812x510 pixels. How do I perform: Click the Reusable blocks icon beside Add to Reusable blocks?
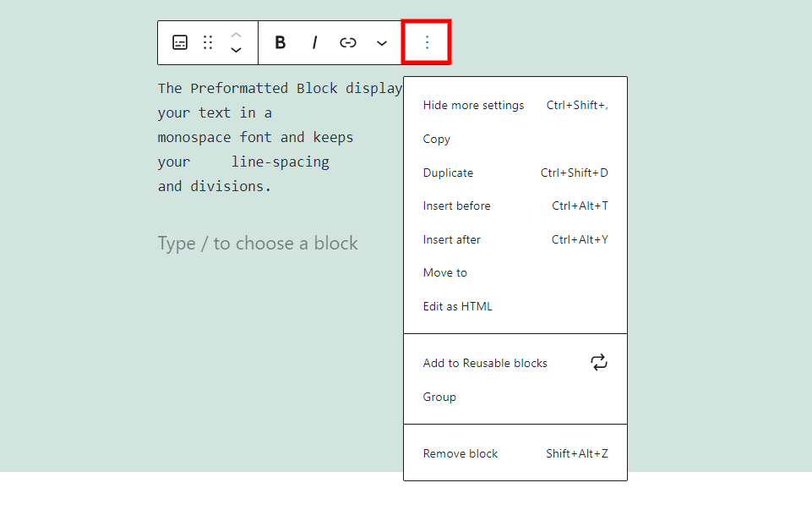pos(599,362)
